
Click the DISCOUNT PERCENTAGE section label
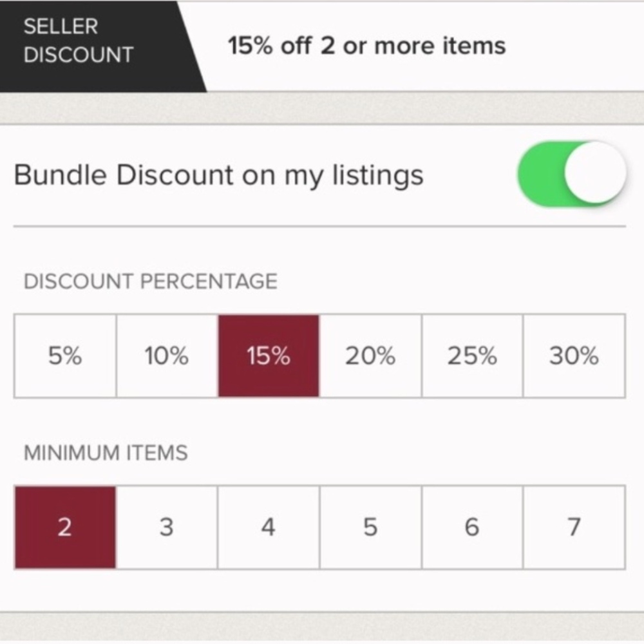[151, 281]
